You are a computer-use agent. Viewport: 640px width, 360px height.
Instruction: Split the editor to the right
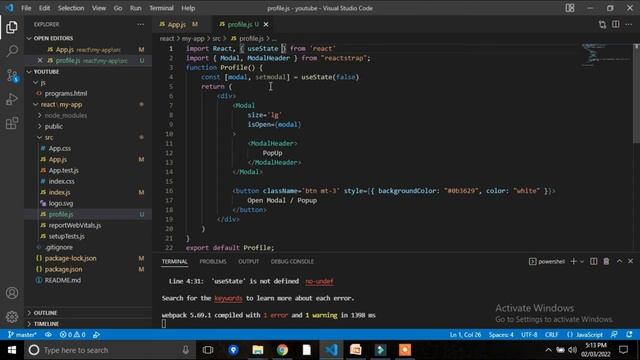point(616,24)
